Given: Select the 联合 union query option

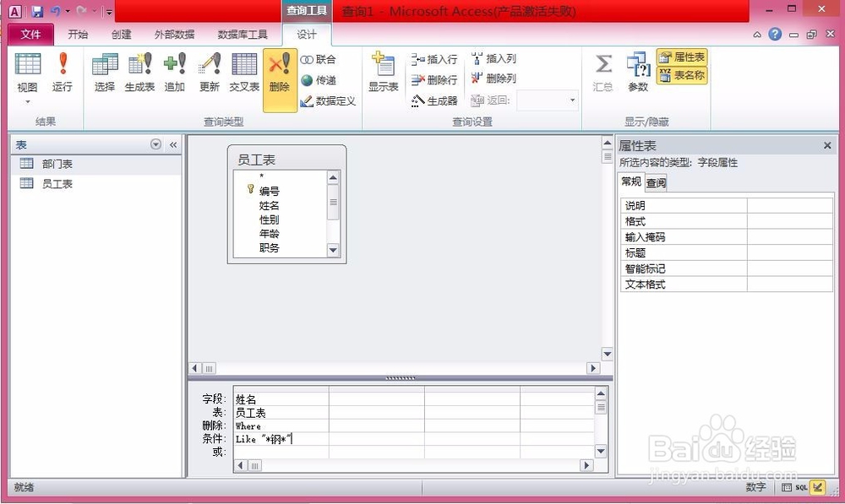Looking at the screenshot, I should coord(319,59).
